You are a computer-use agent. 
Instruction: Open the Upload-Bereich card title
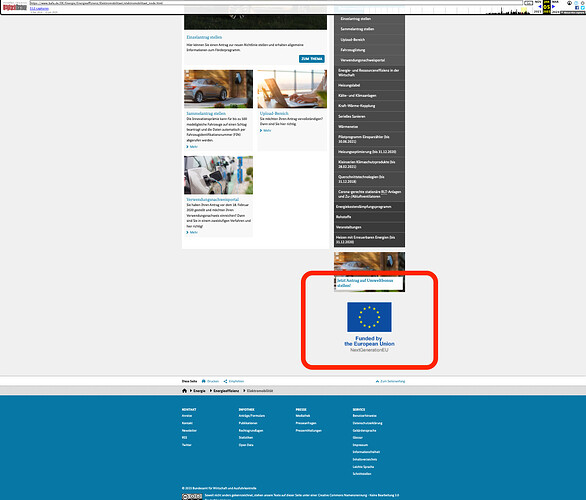[x=274, y=113]
